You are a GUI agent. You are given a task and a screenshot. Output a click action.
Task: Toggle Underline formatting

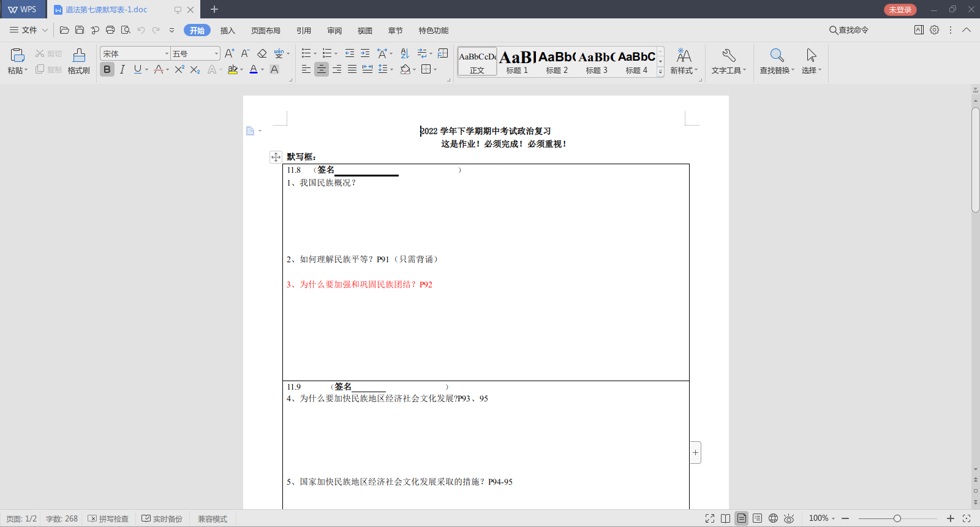click(x=138, y=70)
